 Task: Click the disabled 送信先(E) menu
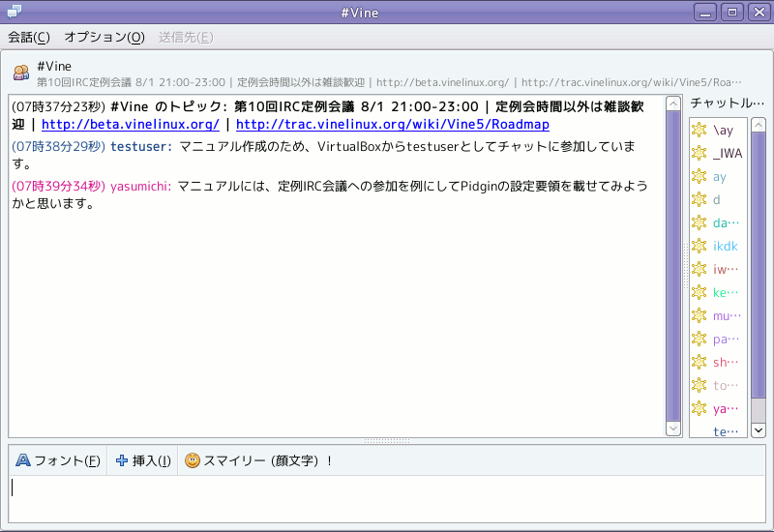(x=186, y=38)
